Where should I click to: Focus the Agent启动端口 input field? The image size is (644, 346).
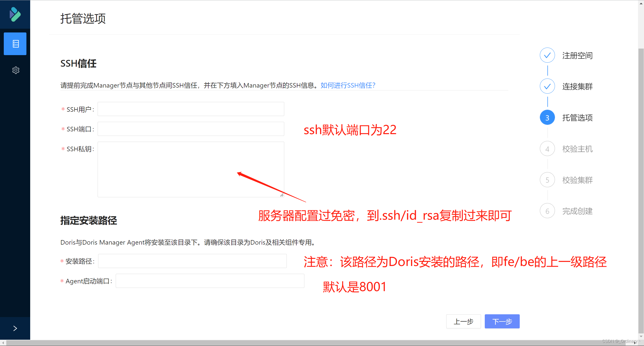(x=210, y=281)
